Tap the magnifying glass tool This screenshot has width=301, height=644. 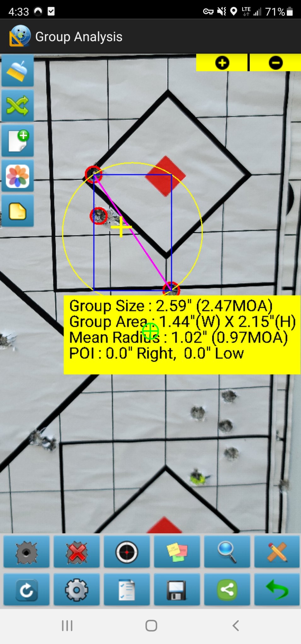tap(227, 552)
